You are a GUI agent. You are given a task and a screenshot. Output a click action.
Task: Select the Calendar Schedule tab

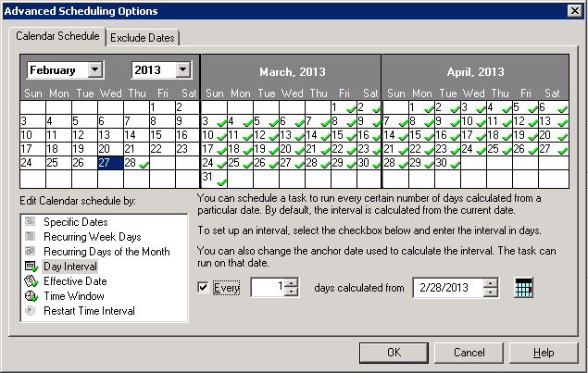(x=58, y=36)
